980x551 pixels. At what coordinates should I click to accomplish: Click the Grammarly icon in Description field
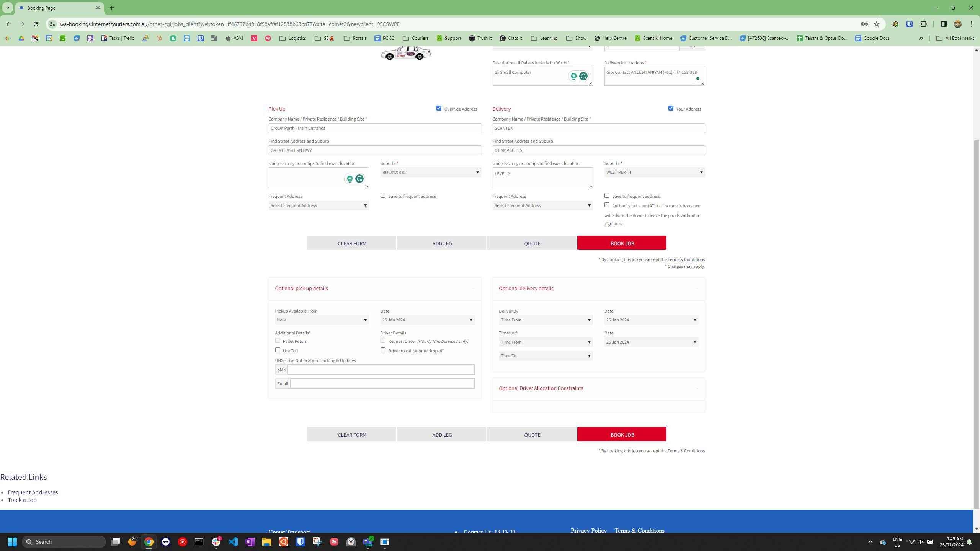(583, 76)
